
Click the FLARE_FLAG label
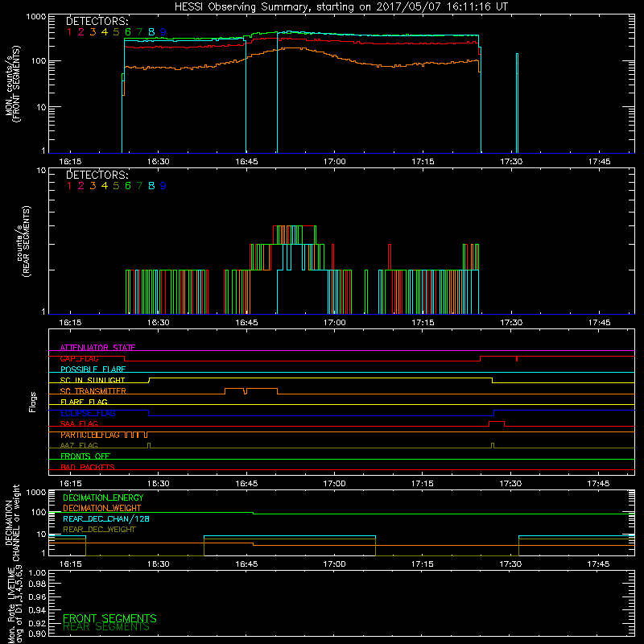point(84,402)
